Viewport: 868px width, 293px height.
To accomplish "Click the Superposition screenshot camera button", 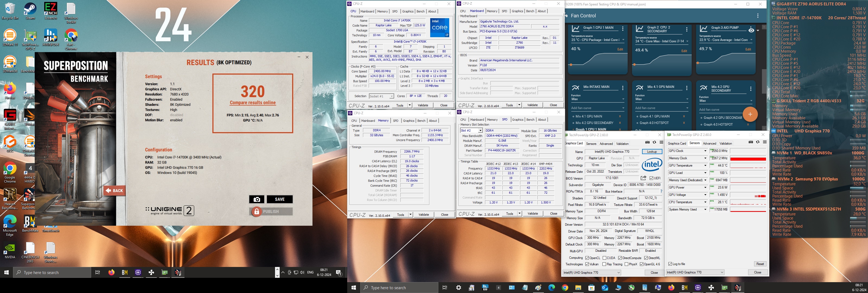I will pyautogui.click(x=257, y=199).
